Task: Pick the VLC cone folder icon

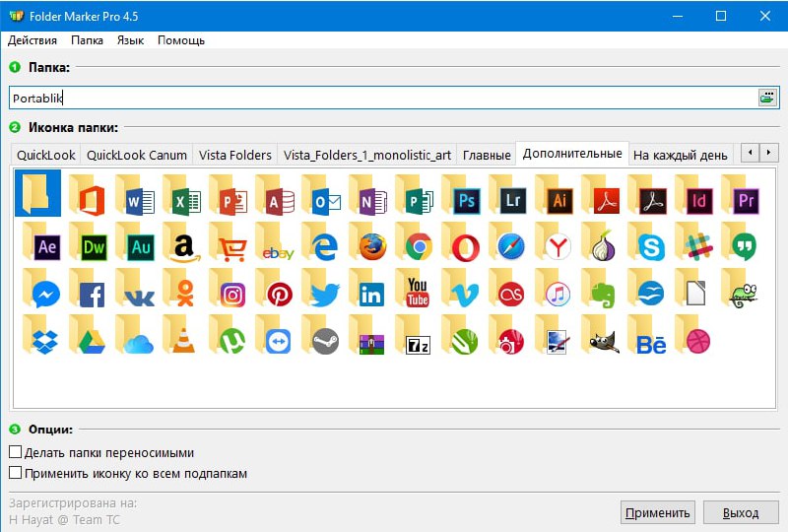Action: coord(179,335)
